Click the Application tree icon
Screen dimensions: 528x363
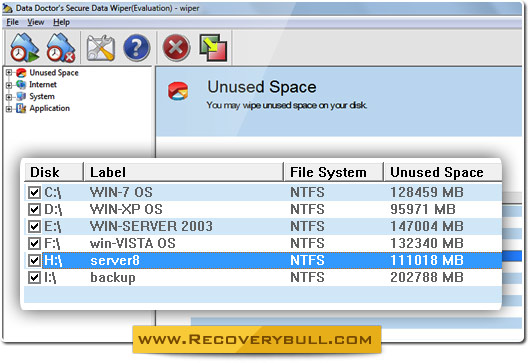coord(21,108)
